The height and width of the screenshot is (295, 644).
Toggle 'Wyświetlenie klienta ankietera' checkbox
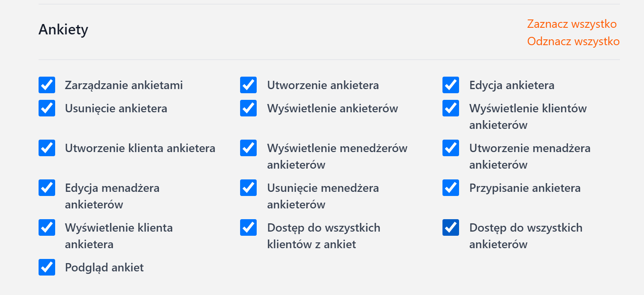(x=47, y=227)
